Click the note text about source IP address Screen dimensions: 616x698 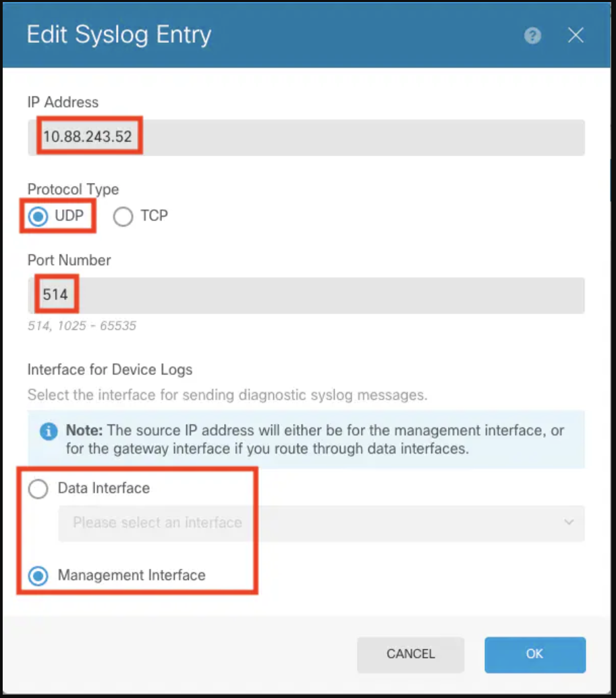tap(314, 439)
